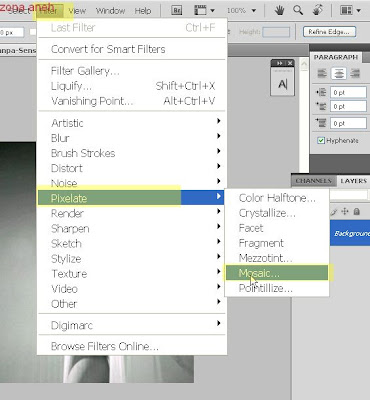370x400 pixels.
Task: Open the screen mode dropdown arrow
Action: (212, 11)
